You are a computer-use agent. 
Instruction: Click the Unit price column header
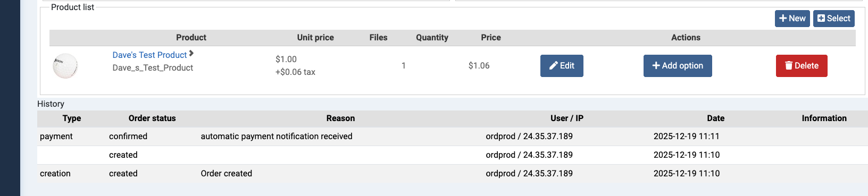pos(315,37)
